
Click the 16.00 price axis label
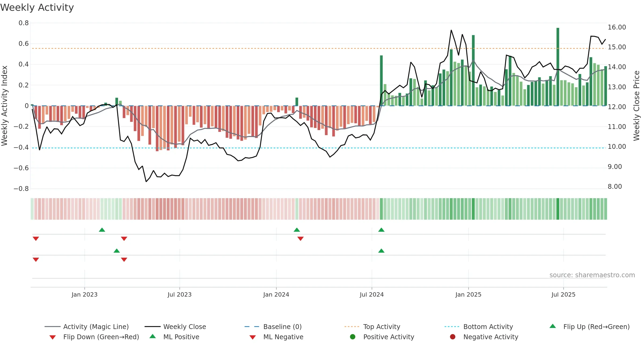point(617,27)
